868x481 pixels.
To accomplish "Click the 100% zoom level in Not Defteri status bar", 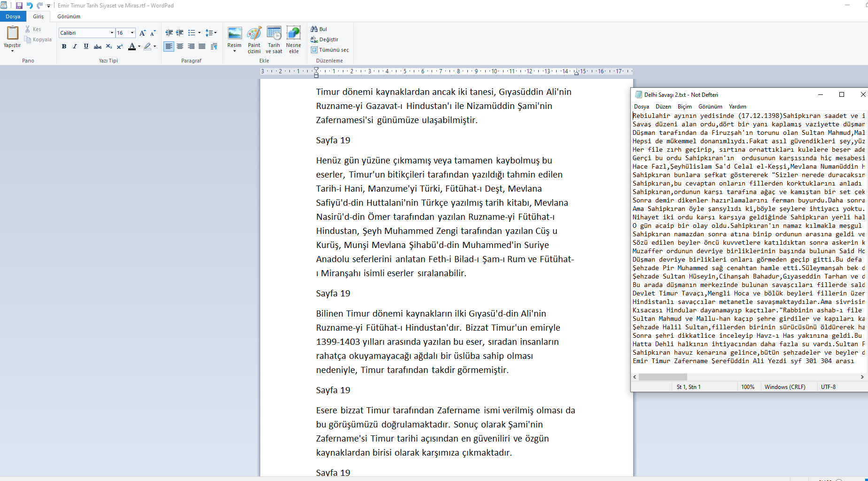I will coord(748,387).
